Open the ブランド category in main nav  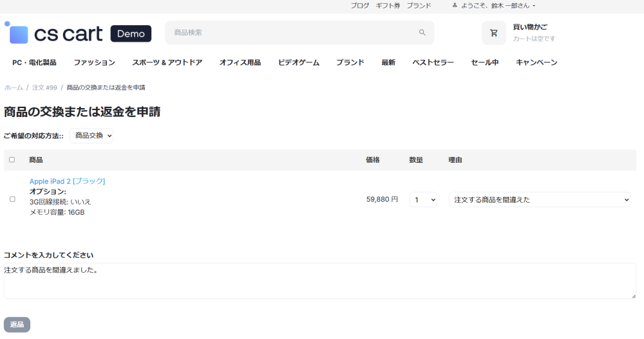pyautogui.click(x=350, y=62)
